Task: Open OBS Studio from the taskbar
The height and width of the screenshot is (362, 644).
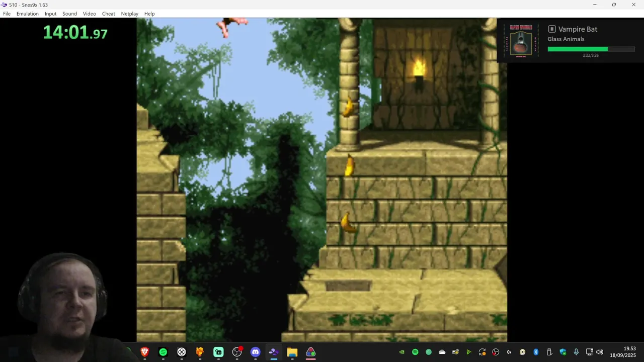Action: coord(237,352)
